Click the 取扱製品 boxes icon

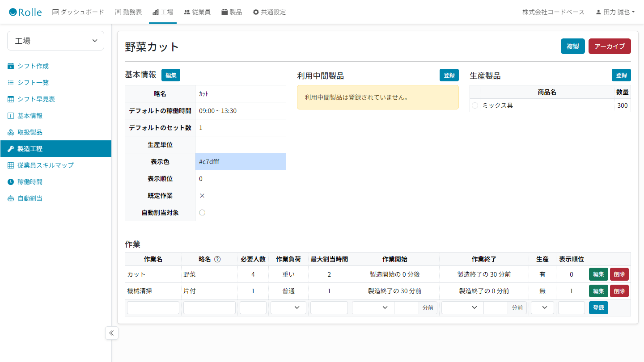click(11, 132)
